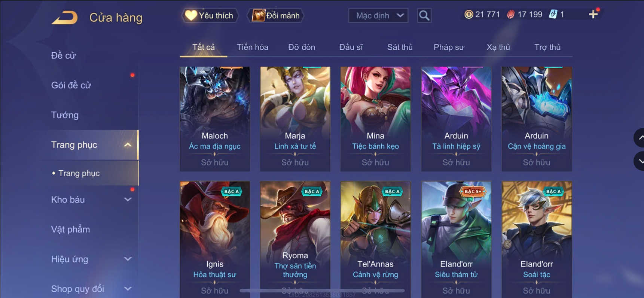Open Eland'orr Siêu thám tử skin card
Screen dimensions: 644x298
(x=456, y=240)
